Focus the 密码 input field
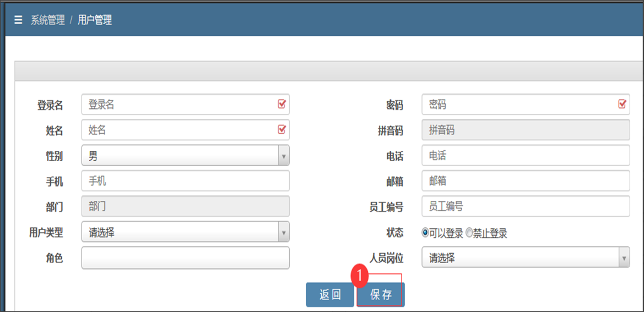644x312 pixels. (x=526, y=105)
